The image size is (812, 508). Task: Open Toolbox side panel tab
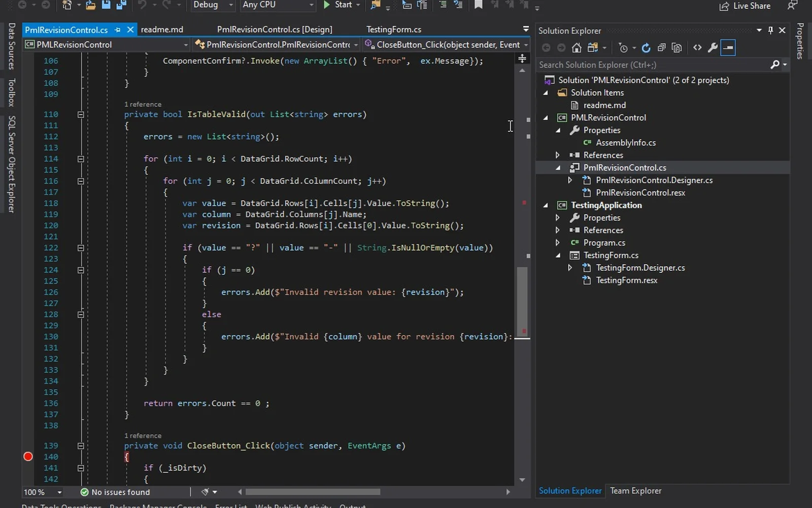pos(11,92)
